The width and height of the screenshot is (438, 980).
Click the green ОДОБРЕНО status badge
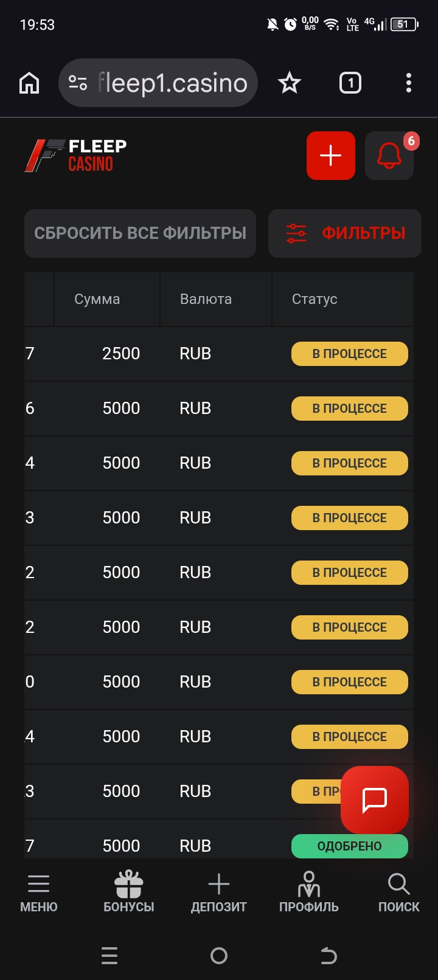tap(349, 846)
